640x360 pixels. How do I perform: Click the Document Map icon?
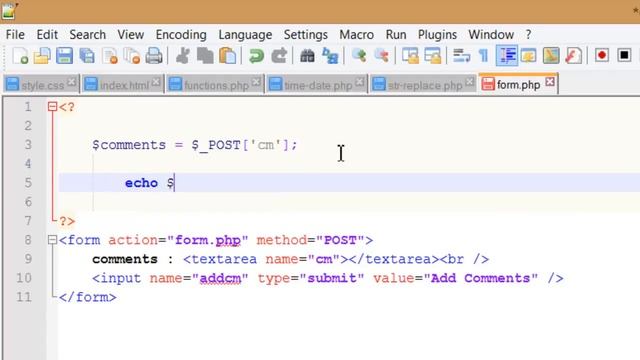click(551, 56)
